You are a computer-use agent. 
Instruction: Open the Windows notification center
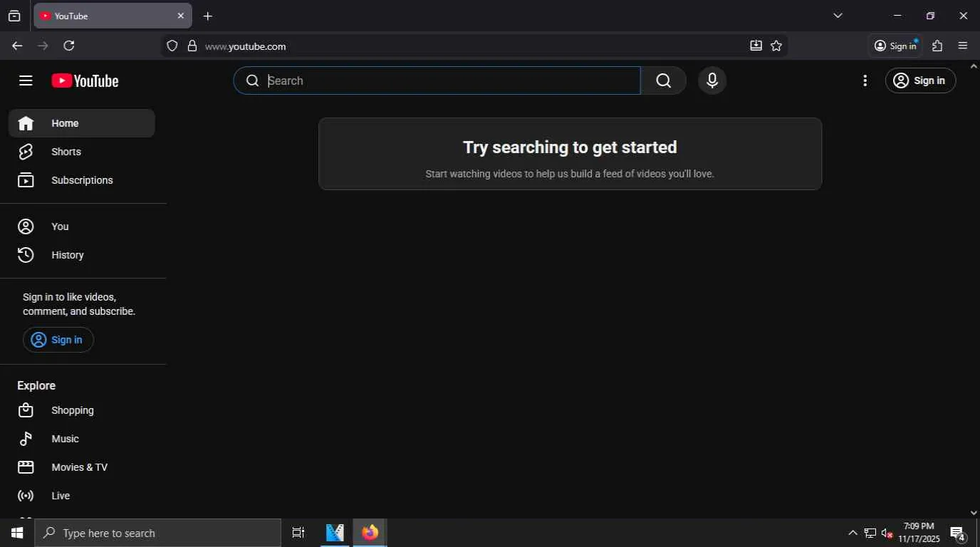pyautogui.click(x=958, y=533)
